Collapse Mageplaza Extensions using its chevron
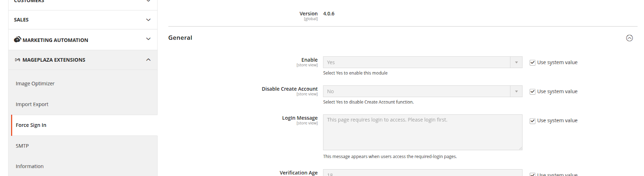The width and height of the screenshot is (644, 176). (148, 60)
